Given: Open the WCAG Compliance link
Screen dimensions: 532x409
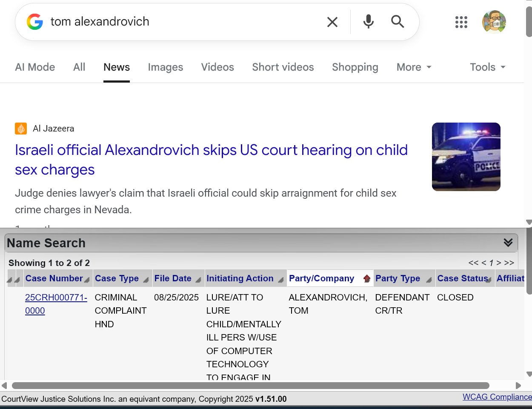Looking at the screenshot, I should point(497,397).
